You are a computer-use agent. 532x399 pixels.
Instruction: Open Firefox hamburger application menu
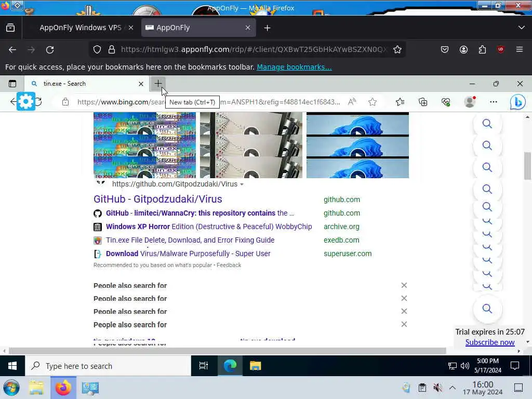520,49
